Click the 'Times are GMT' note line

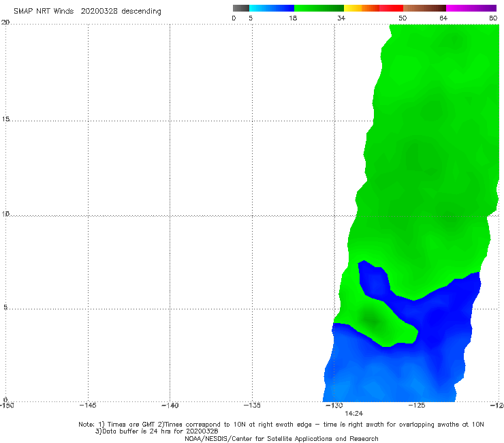coord(281,425)
